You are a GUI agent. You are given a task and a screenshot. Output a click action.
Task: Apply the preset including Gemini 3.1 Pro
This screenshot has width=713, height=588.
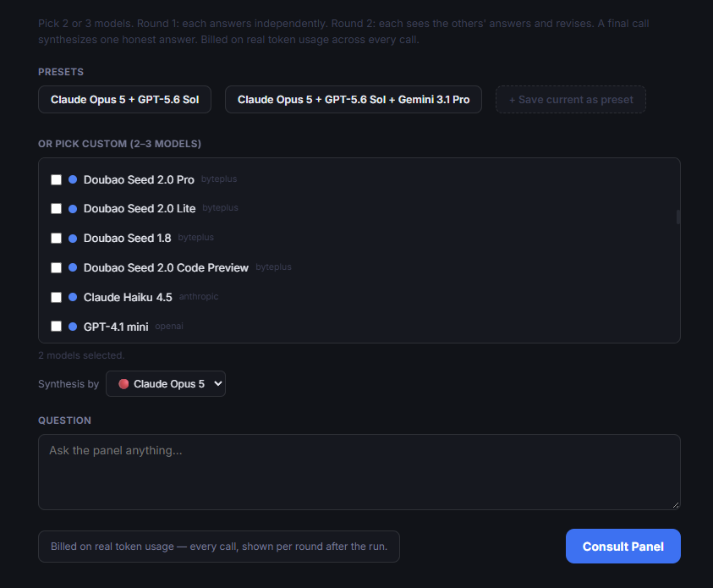[x=354, y=100]
